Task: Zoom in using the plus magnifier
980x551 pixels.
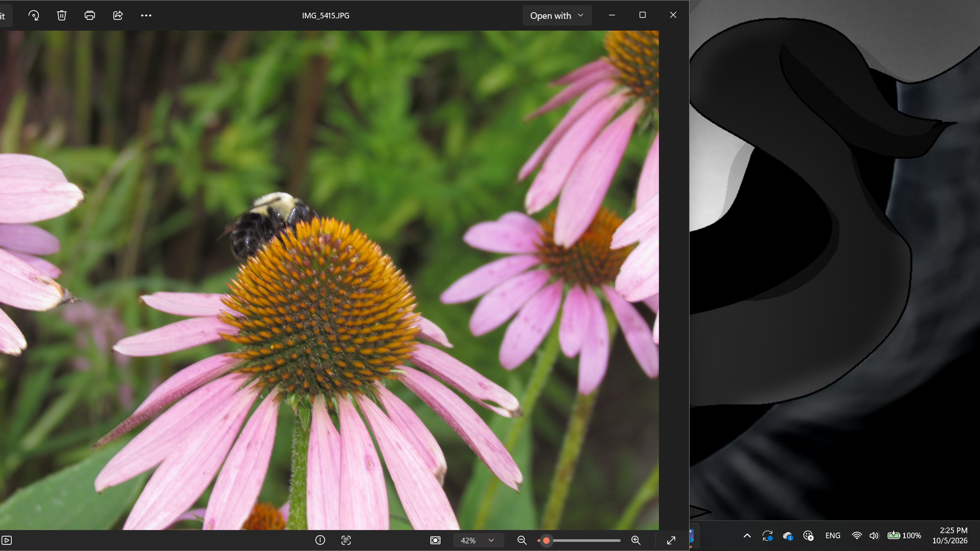Action: click(636, 540)
